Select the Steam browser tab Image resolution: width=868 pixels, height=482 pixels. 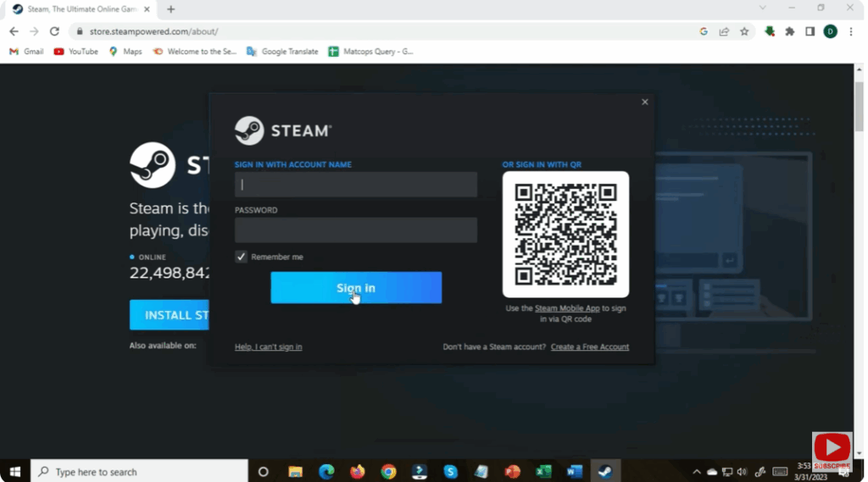[x=79, y=9]
